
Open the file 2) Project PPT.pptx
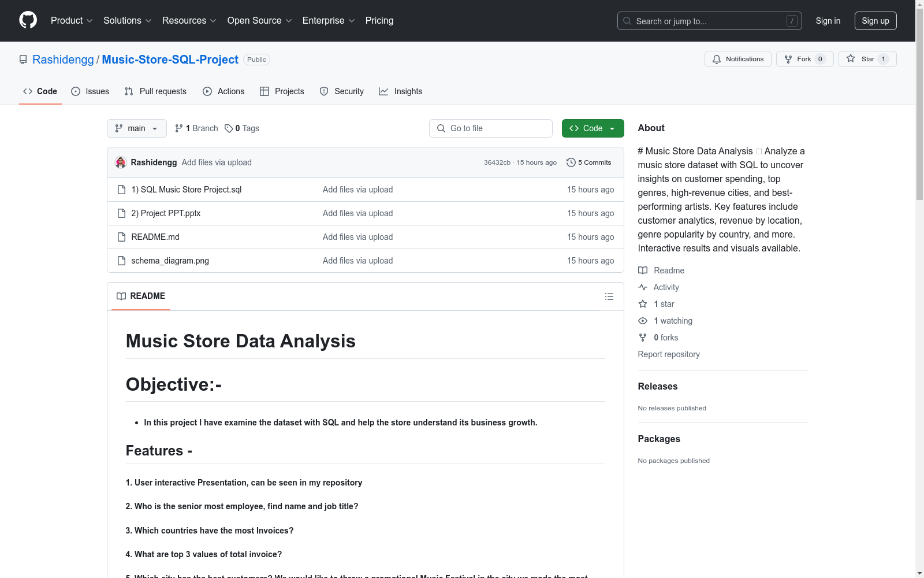pos(166,213)
